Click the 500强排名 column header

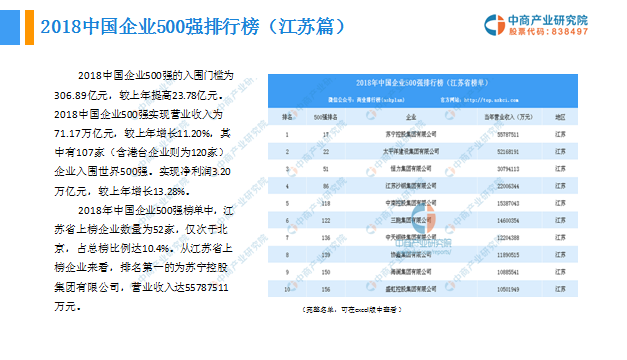pos(325,117)
